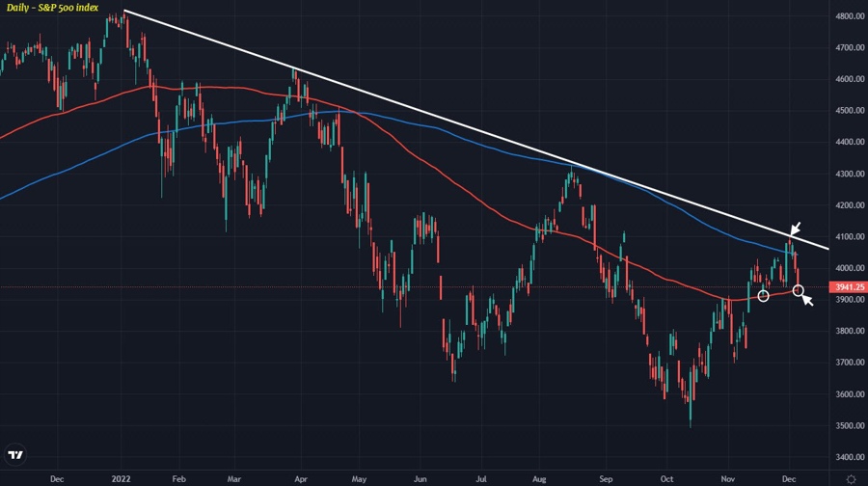Click the Daily - S&P 500 index title
This screenshot has height=486, width=868.
coord(53,8)
